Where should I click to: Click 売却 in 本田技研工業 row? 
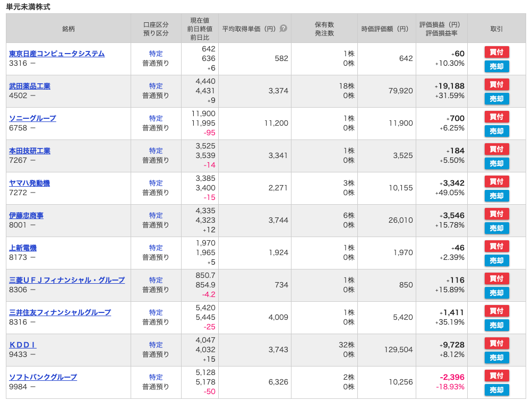(496, 163)
